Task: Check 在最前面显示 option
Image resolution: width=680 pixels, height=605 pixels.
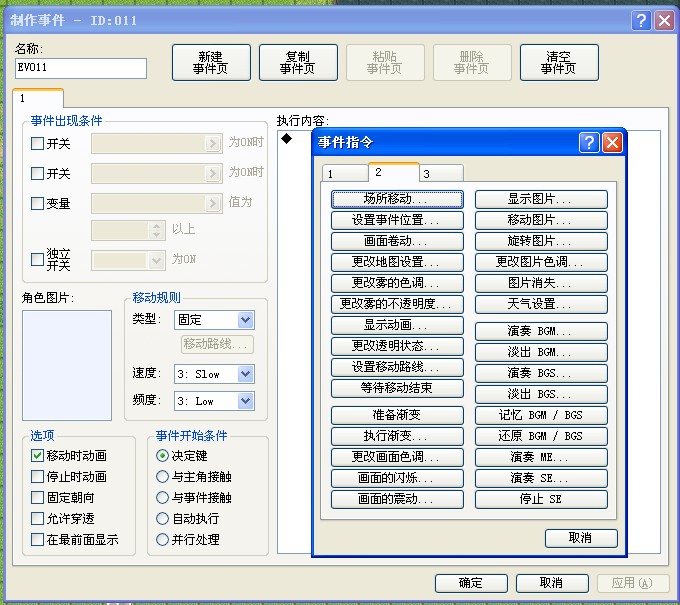Action: (38, 540)
